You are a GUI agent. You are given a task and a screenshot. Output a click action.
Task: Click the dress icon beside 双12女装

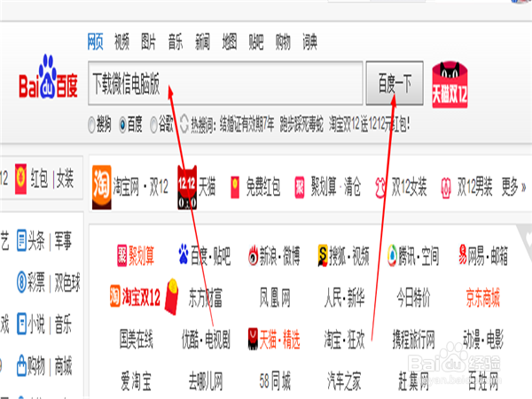click(380, 187)
